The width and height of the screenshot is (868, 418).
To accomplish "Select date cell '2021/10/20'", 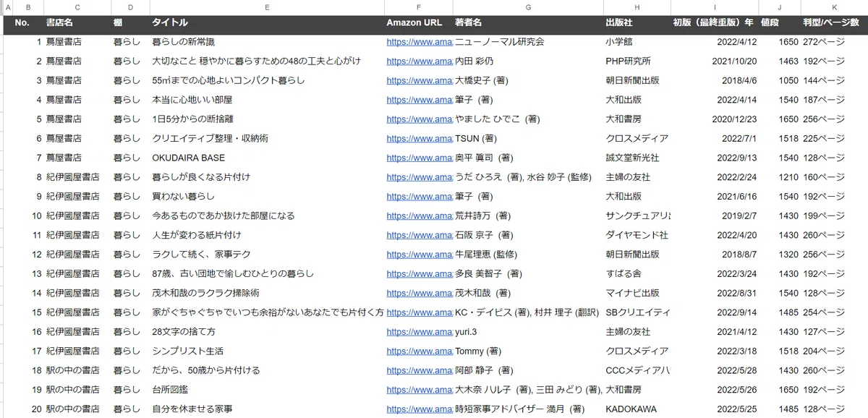I will pyautogui.click(x=715, y=61).
